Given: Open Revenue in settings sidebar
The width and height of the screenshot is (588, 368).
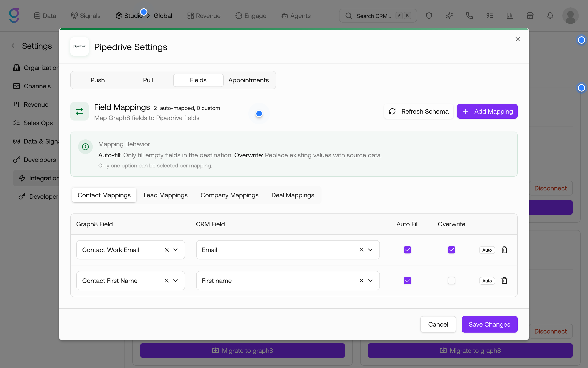Looking at the screenshot, I should 31,105.
